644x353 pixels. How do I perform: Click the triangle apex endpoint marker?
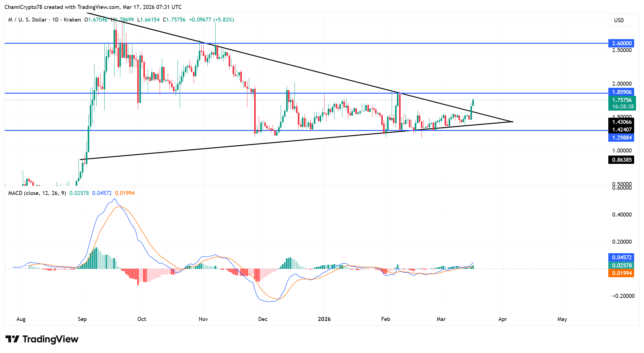pos(512,122)
